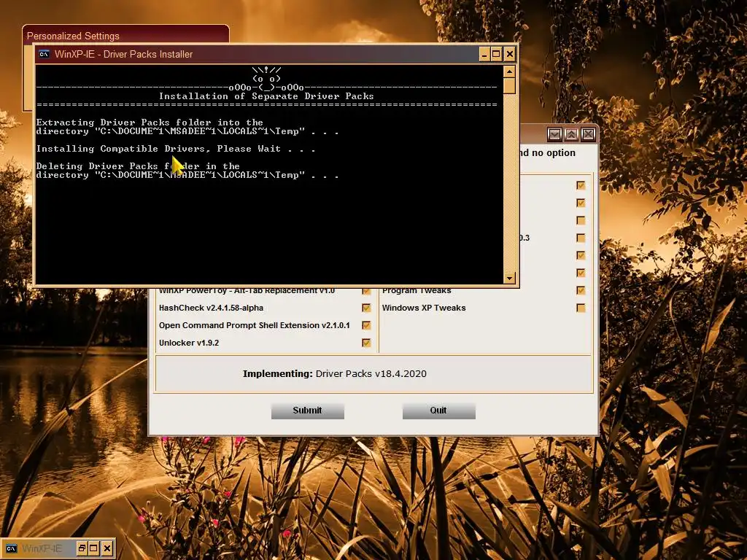The height and width of the screenshot is (560, 747).
Task: Maximize the minimized WinXP-IE window
Action: 94,548
